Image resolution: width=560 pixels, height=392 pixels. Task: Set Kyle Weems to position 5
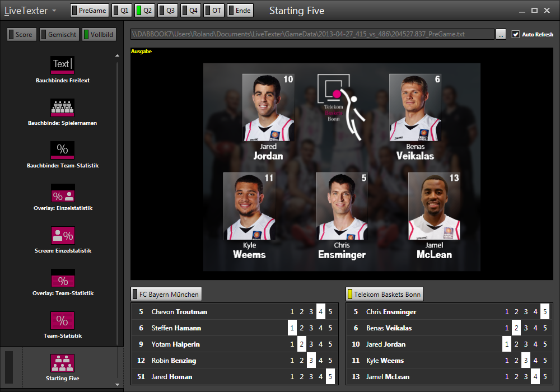click(545, 360)
